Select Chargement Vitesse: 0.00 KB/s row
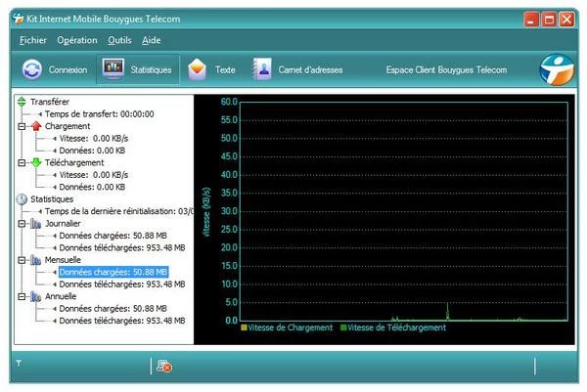Image resolution: width=587 pixels, height=392 pixels. (94, 138)
